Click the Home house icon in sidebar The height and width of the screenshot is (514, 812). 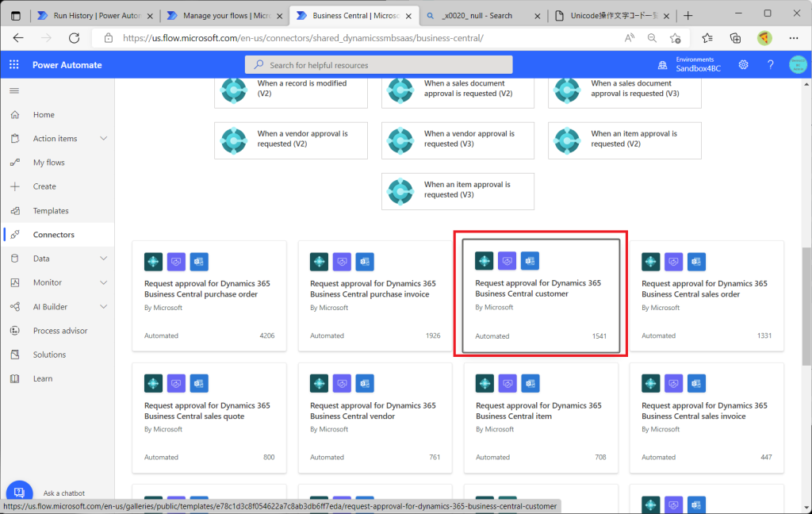[x=15, y=114]
